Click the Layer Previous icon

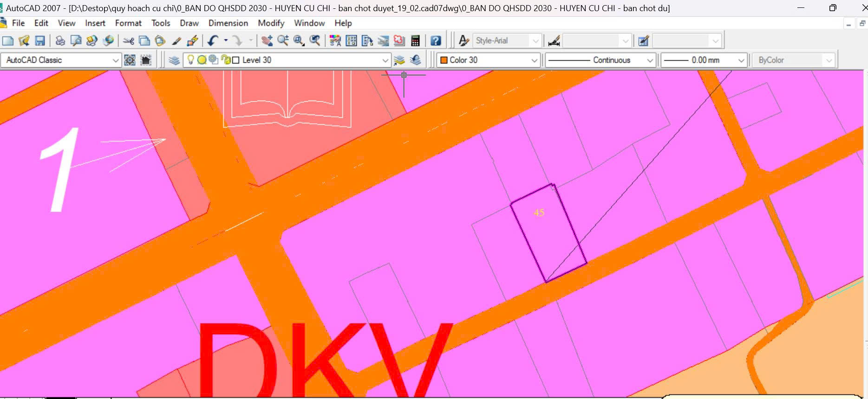tap(416, 60)
